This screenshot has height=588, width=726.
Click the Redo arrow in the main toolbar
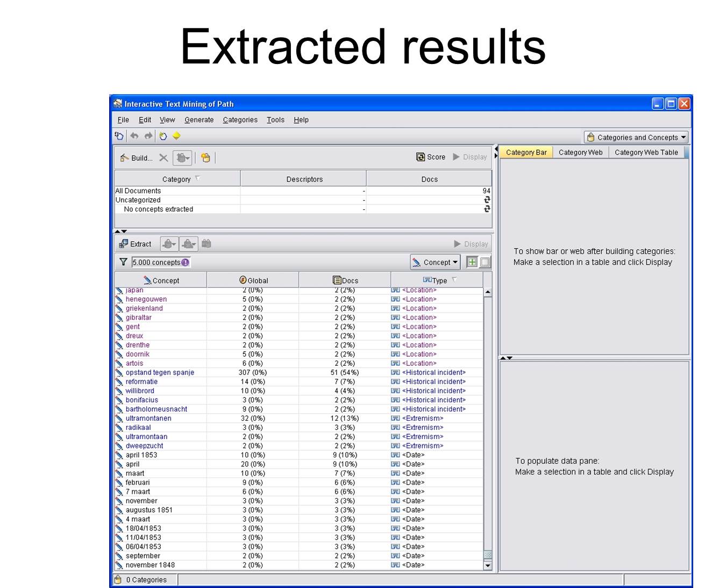148,136
